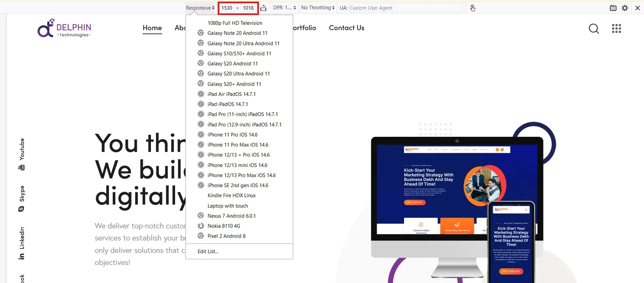The height and width of the screenshot is (283, 644).
Task: Select Galaxy S20 Ultra Android 11
Action: pyautogui.click(x=239, y=74)
